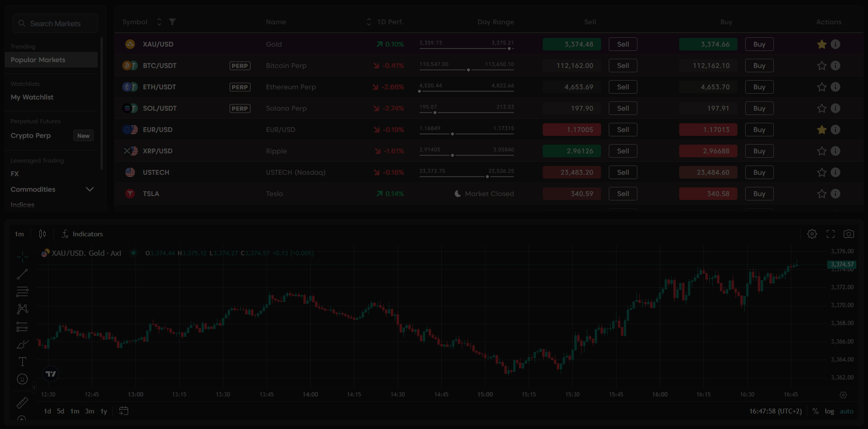Click Buy button for BTC/USDT
This screenshot has width=868, height=429.
759,66
